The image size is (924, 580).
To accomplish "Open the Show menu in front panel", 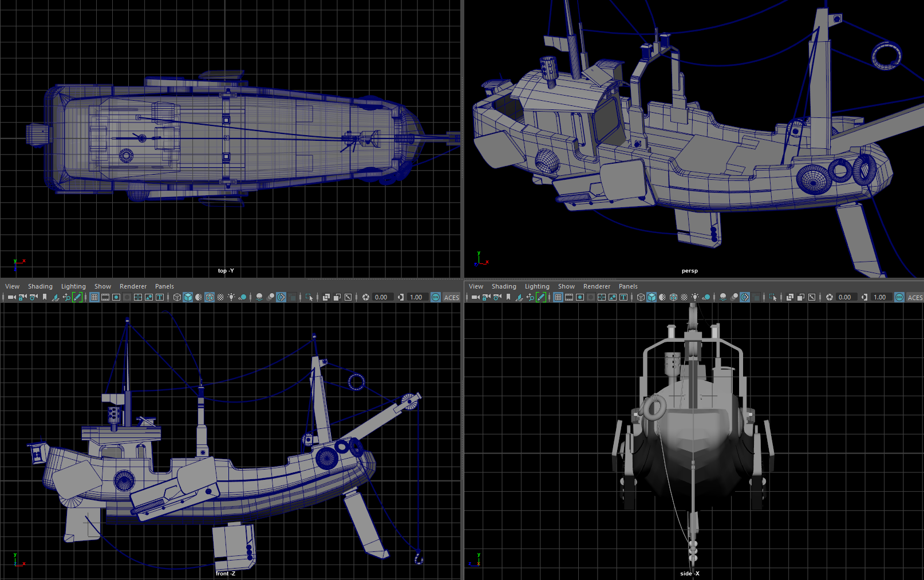I will coord(102,286).
